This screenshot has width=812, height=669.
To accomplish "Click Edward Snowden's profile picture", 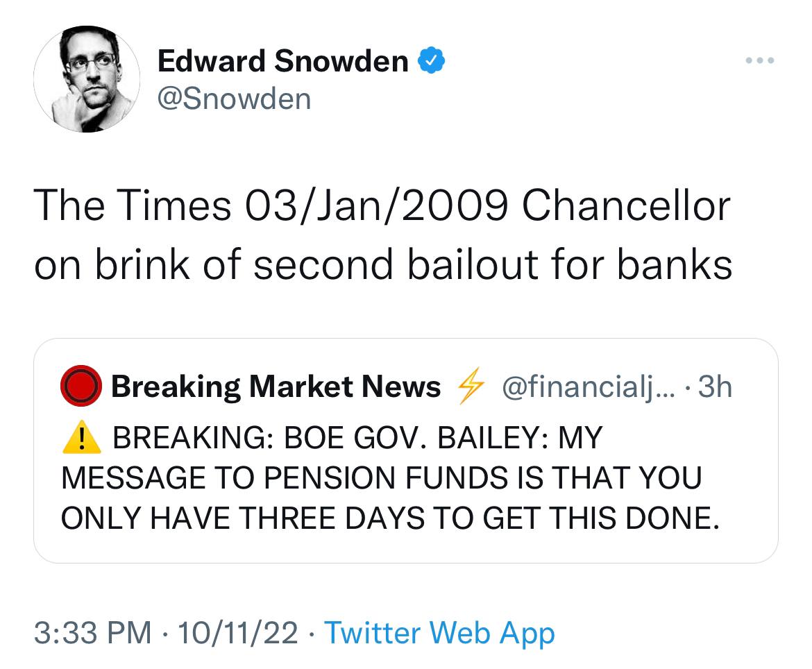I will (x=87, y=79).
